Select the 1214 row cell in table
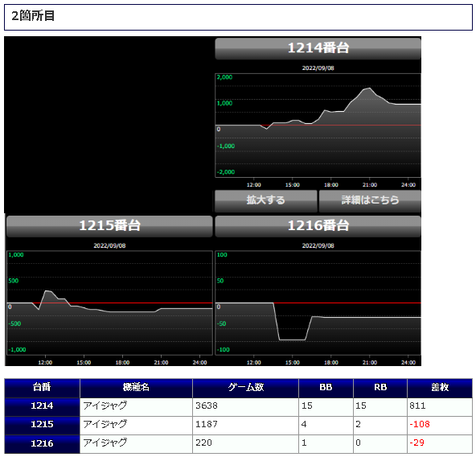 [42, 407]
